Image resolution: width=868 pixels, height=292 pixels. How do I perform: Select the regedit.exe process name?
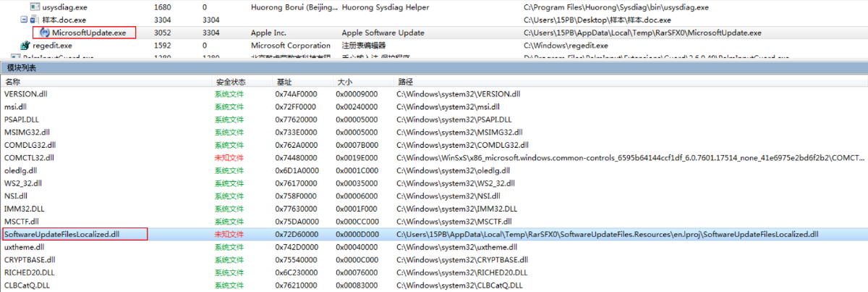pyautogui.click(x=52, y=46)
